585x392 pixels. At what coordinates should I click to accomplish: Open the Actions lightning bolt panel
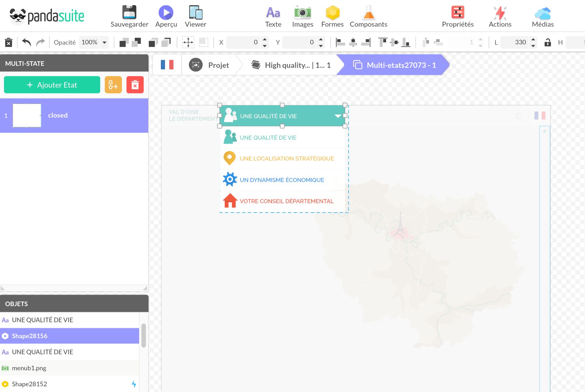coord(500,12)
